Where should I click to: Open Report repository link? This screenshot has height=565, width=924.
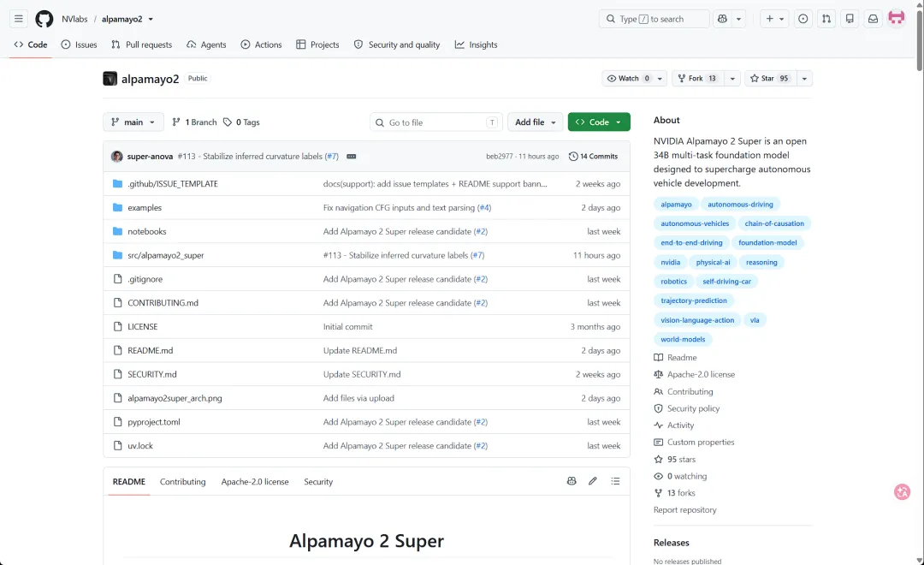click(684, 509)
